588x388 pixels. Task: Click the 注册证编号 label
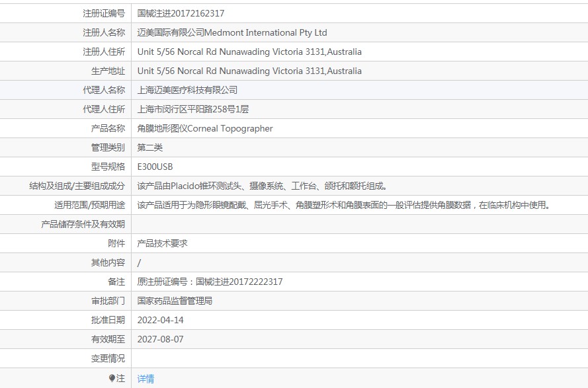104,13
